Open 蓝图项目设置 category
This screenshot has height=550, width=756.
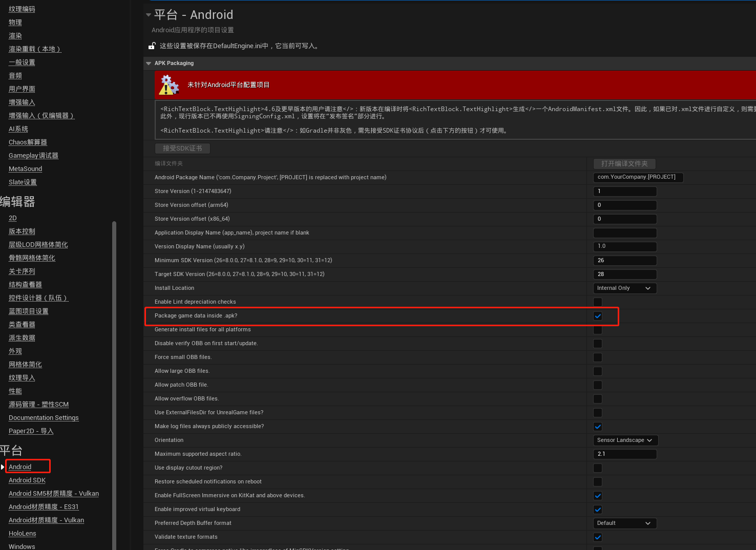29,311
